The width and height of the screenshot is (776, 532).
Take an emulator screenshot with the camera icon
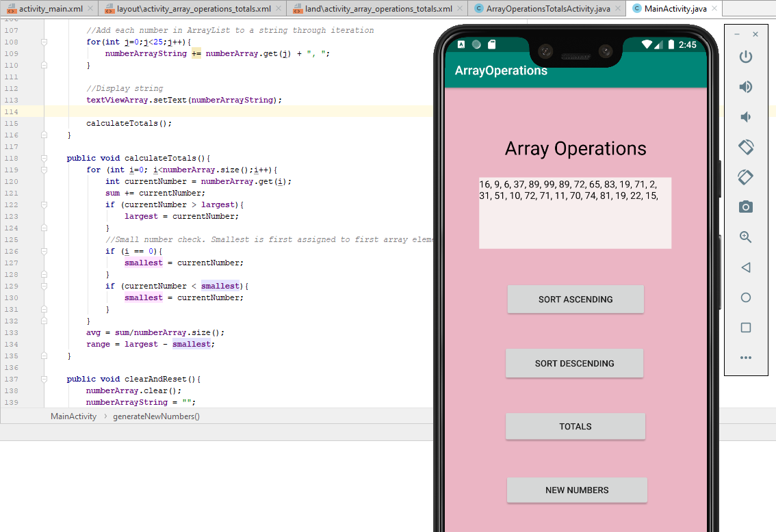pyautogui.click(x=745, y=207)
